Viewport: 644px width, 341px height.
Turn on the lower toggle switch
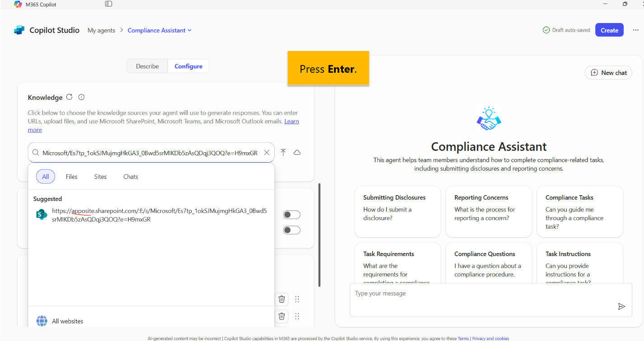pos(292,230)
